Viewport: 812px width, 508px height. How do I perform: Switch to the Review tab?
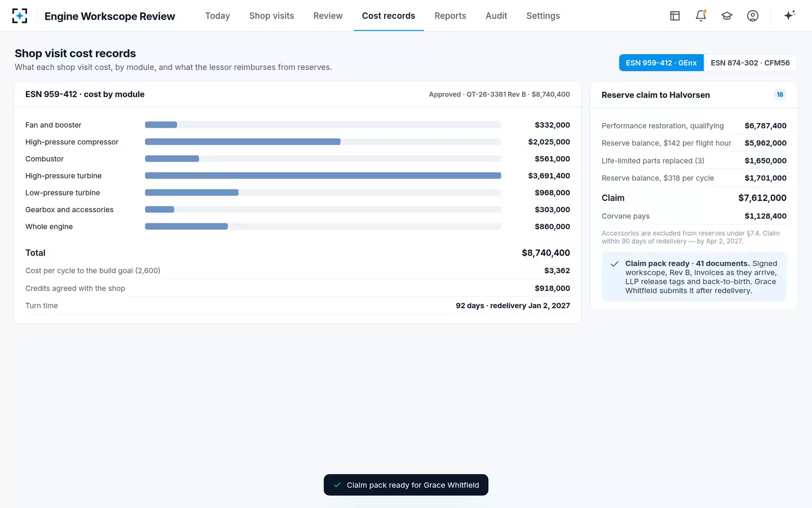(x=328, y=16)
